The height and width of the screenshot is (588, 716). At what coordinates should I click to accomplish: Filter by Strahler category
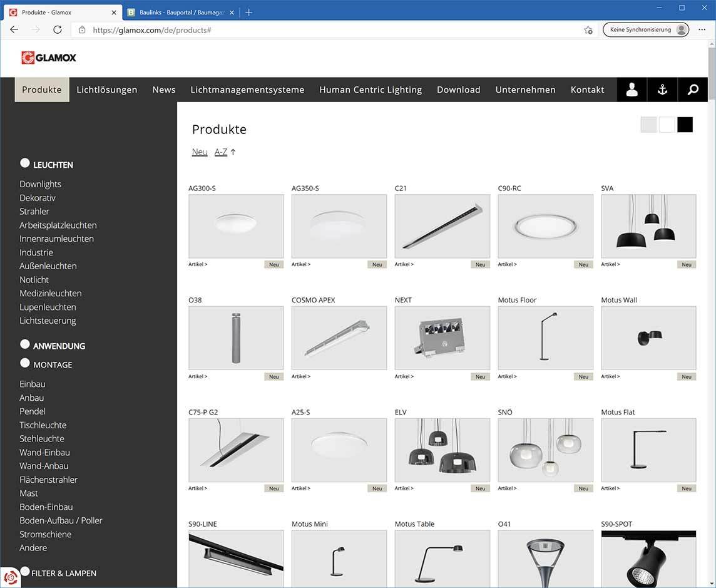pos(34,212)
